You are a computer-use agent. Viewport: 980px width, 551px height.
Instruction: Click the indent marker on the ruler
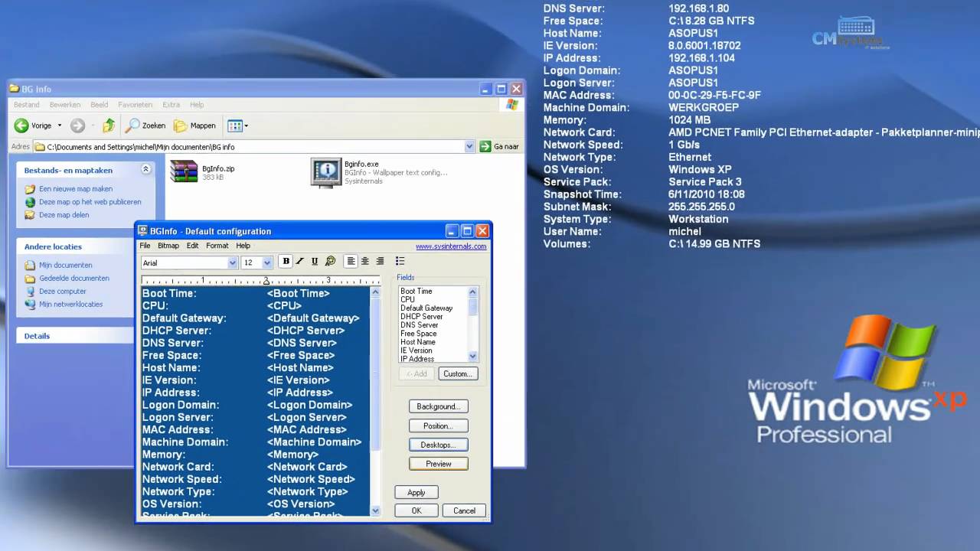266,281
